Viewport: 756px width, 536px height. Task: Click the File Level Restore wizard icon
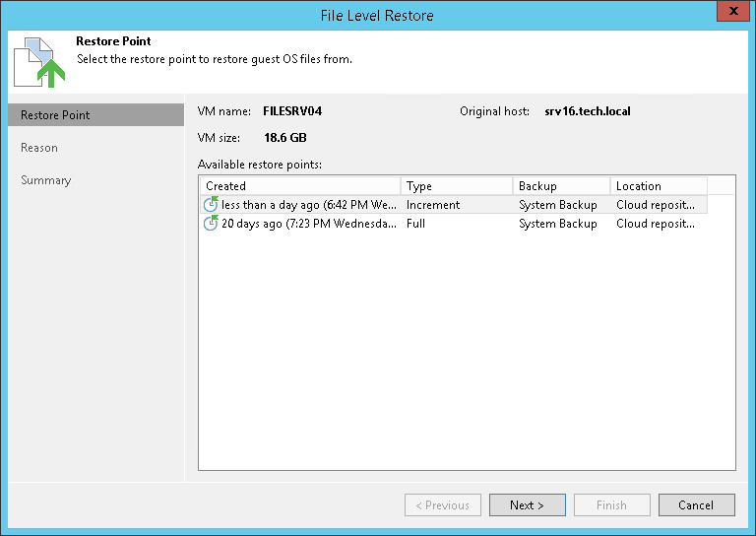click(x=39, y=62)
